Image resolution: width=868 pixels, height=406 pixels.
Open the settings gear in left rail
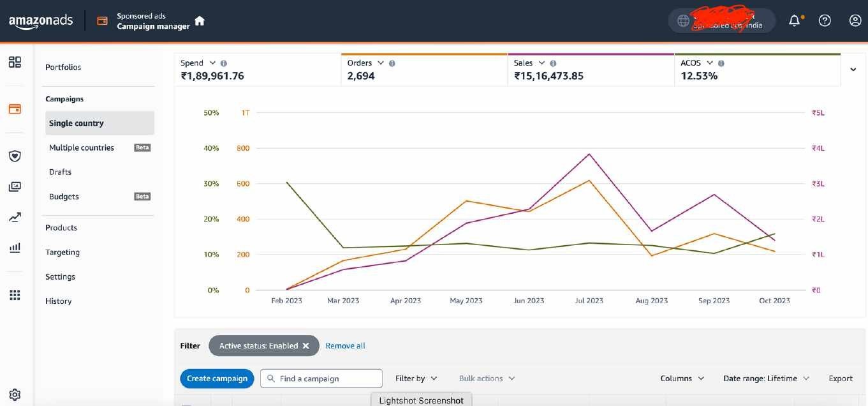(15, 395)
